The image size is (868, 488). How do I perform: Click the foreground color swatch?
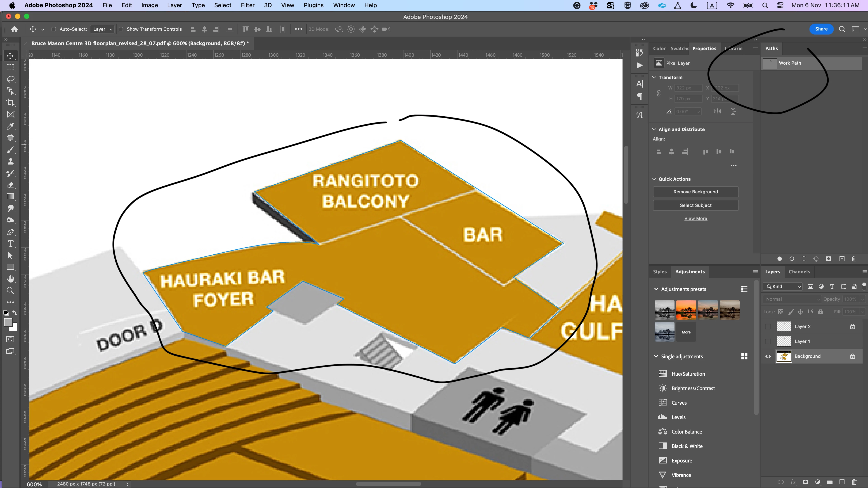tap(8, 322)
